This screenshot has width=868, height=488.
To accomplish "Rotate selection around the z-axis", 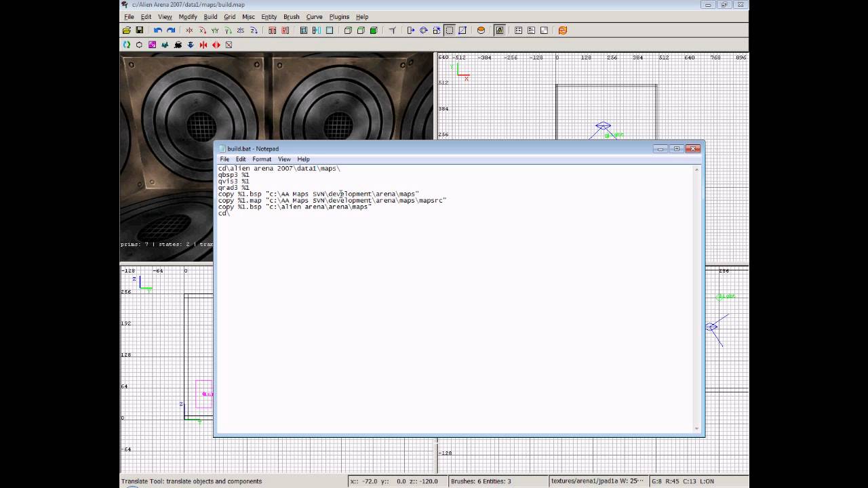I will 254,30.
